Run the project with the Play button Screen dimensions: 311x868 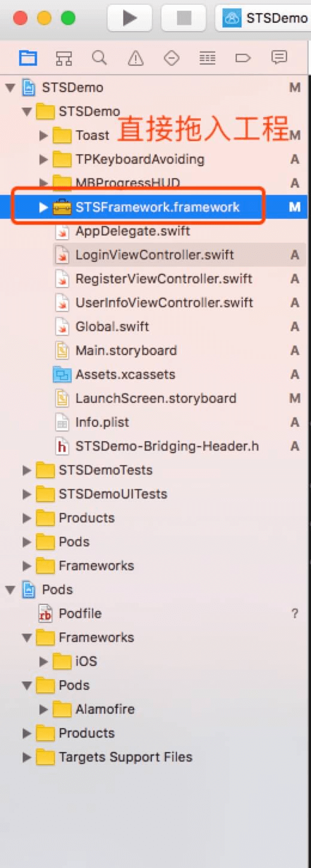pos(130,18)
